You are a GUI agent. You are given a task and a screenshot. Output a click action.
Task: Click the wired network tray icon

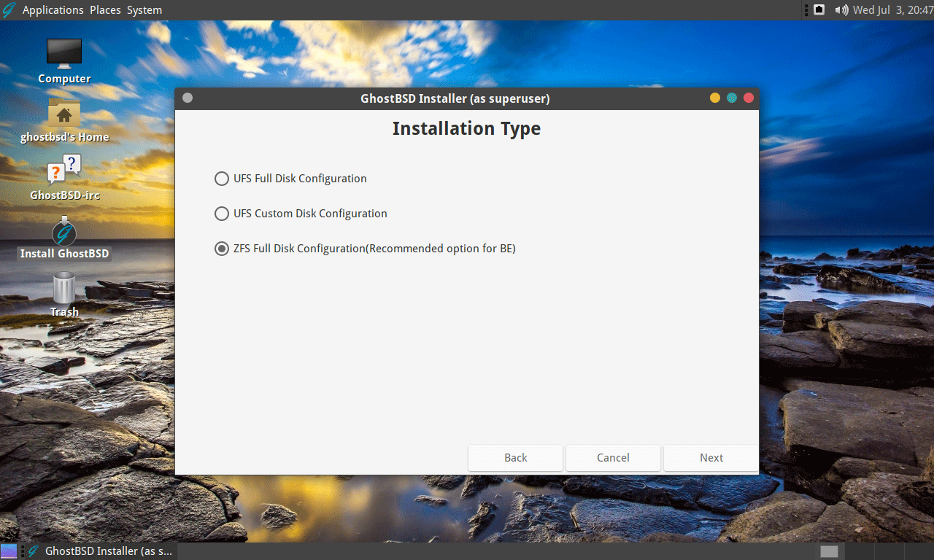(819, 9)
